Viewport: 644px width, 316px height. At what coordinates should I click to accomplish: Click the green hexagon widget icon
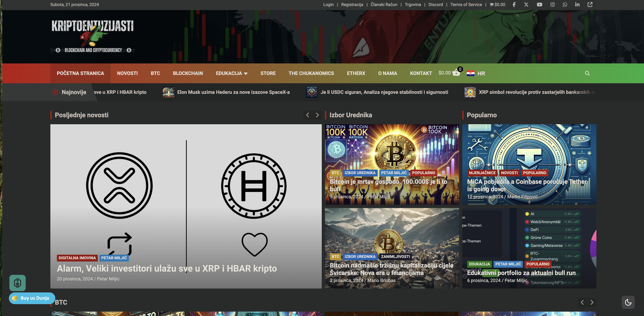18,283
